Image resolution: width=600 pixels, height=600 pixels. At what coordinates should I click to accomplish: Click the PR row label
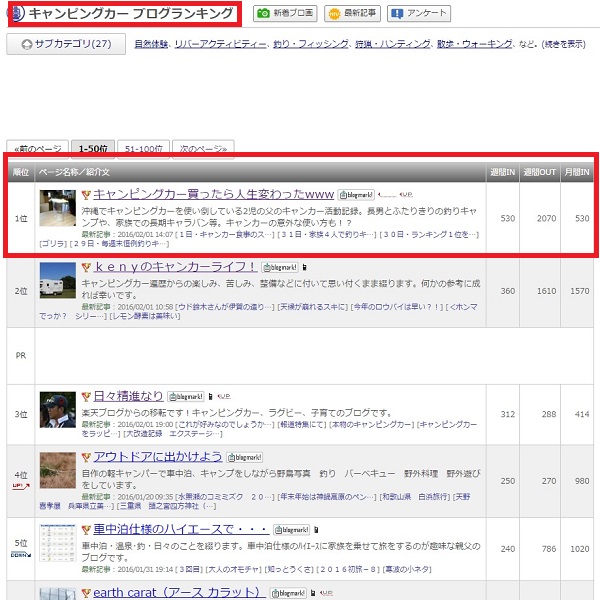pos(21,355)
